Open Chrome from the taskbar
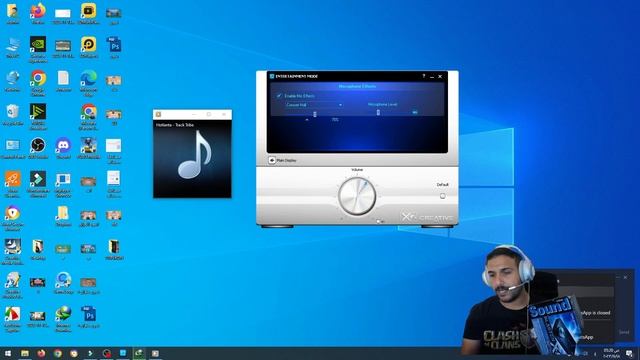 point(58,353)
